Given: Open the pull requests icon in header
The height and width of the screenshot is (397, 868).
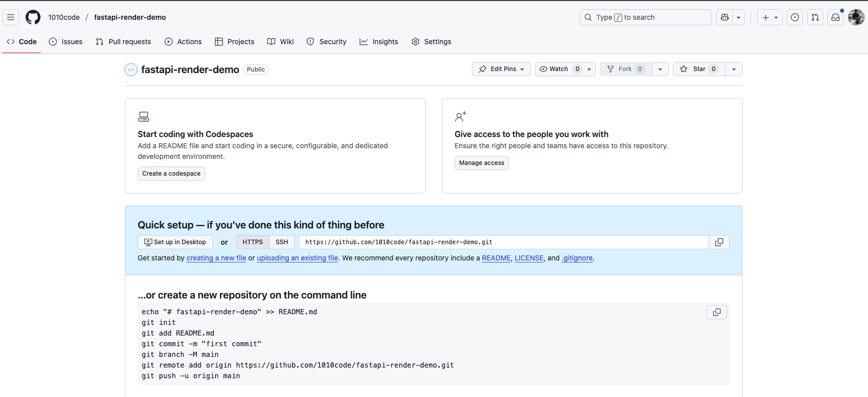Looking at the screenshot, I should coord(815,17).
